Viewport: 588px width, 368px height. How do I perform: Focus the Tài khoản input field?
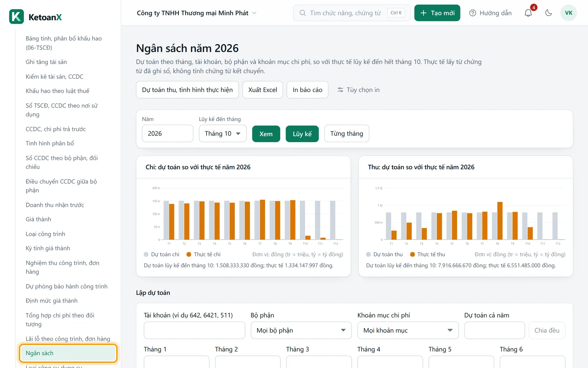(194, 330)
